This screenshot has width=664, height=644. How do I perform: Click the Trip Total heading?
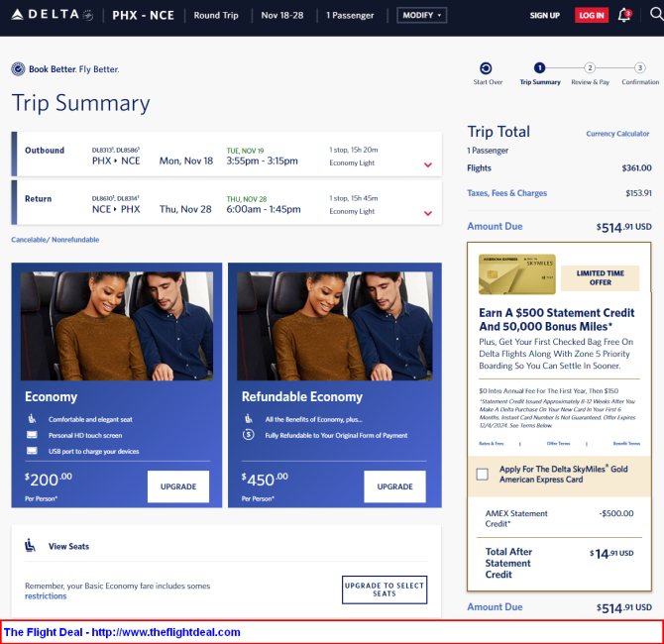coord(498,132)
